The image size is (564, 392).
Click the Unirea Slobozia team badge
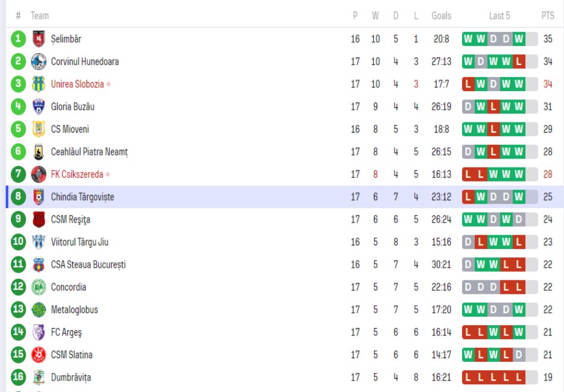pos(39,84)
